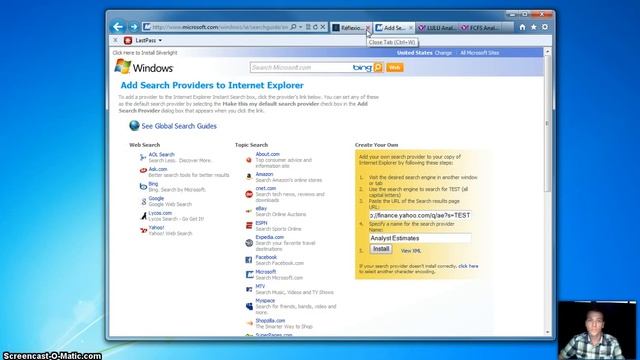This screenshot has width=640, height=360.
Task: Go back with the browser Back arrow
Action: (x=118, y=27)
